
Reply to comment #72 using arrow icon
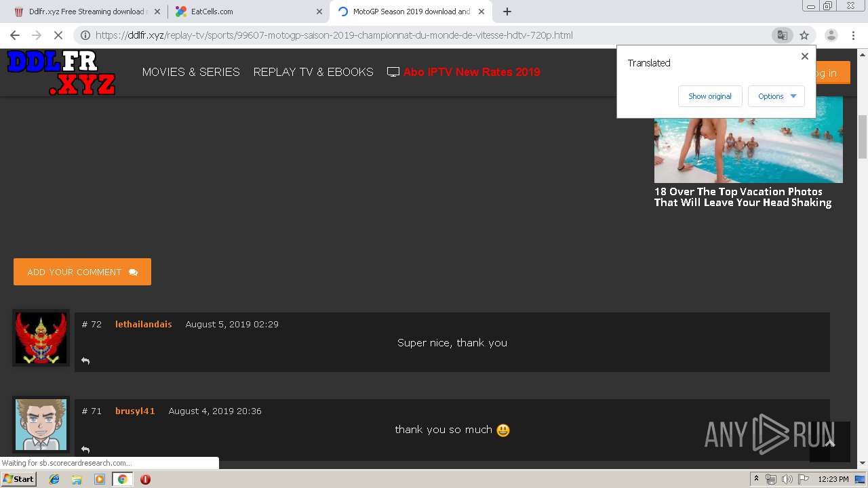click(x=85, y=361)
